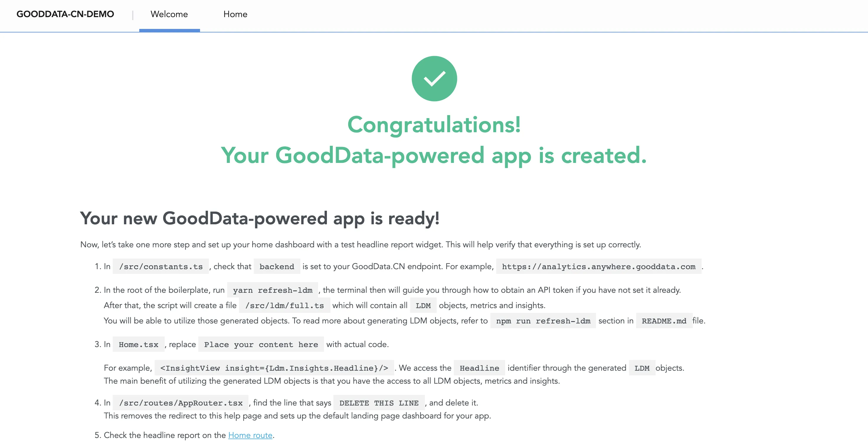Select the /src/constants.ts code snippet
This screenshot has height=448, width=868.
tap(161, 266)
